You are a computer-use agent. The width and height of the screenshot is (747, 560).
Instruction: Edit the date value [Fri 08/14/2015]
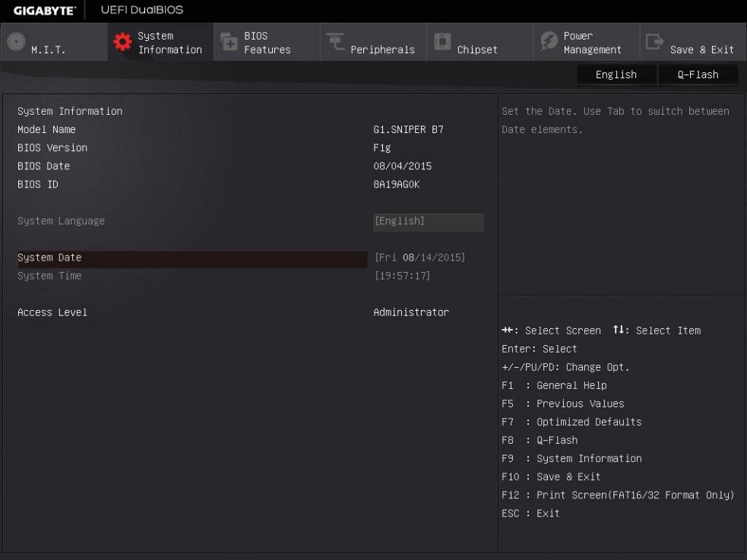tap(419, 258)
